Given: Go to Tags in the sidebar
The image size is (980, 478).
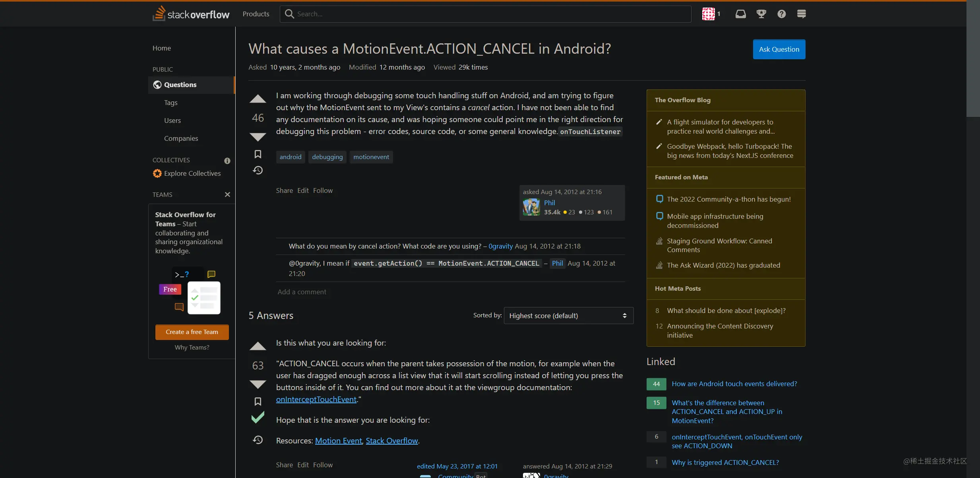Looking at the screenshot, I should (170, 103).
